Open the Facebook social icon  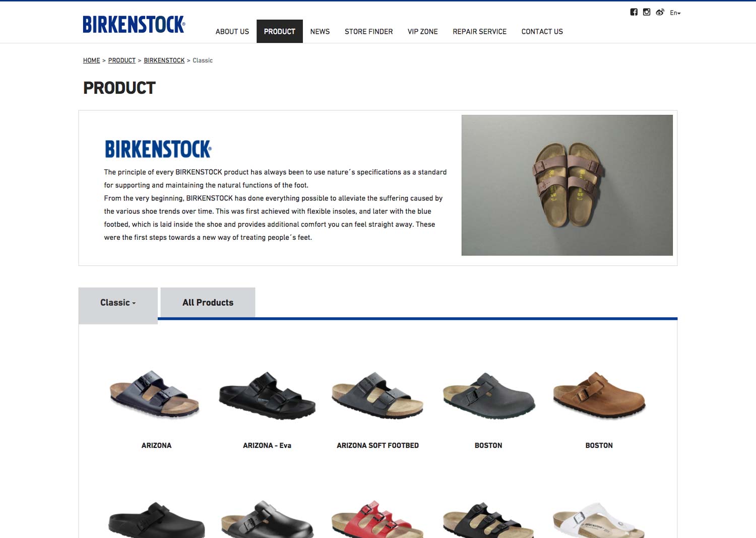coord(634,12)
